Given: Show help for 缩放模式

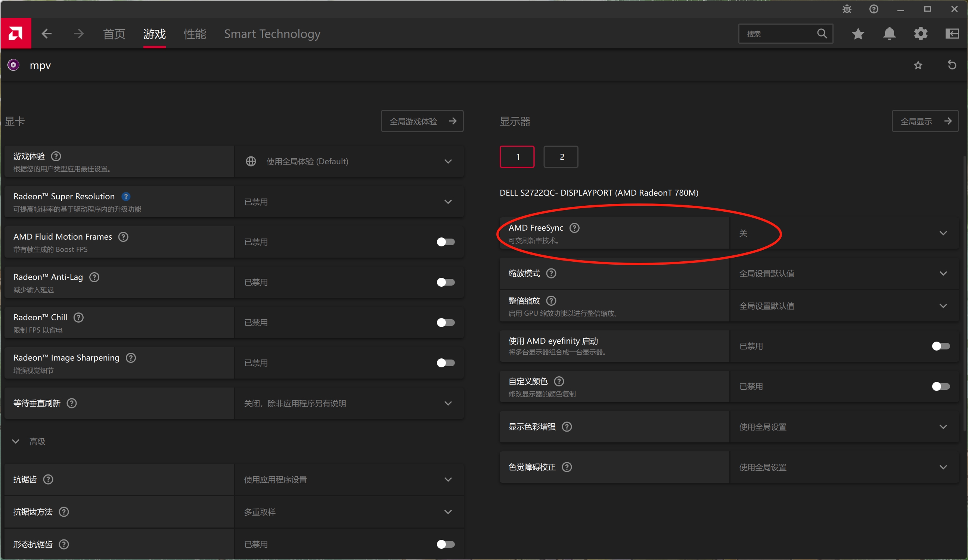Looking at the screenshot, I should pos(551,274).
